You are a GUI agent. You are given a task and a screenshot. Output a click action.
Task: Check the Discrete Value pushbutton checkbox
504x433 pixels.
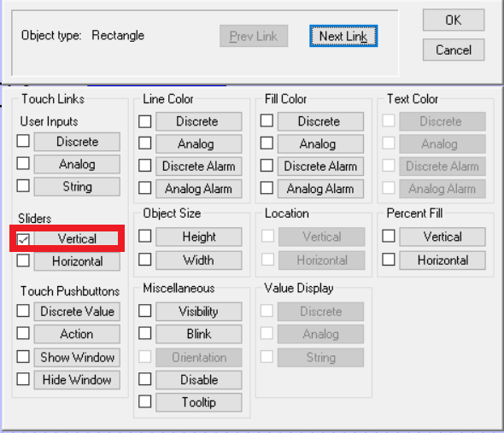point(23,311)
